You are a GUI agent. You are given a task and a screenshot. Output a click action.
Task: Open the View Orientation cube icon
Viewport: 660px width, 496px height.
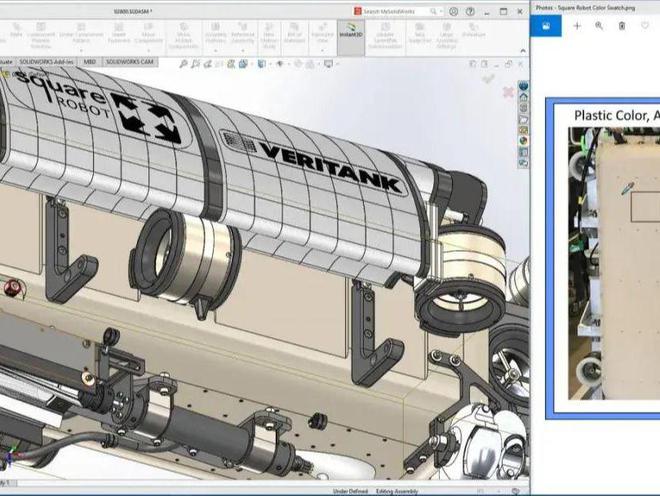pos(243,64)
